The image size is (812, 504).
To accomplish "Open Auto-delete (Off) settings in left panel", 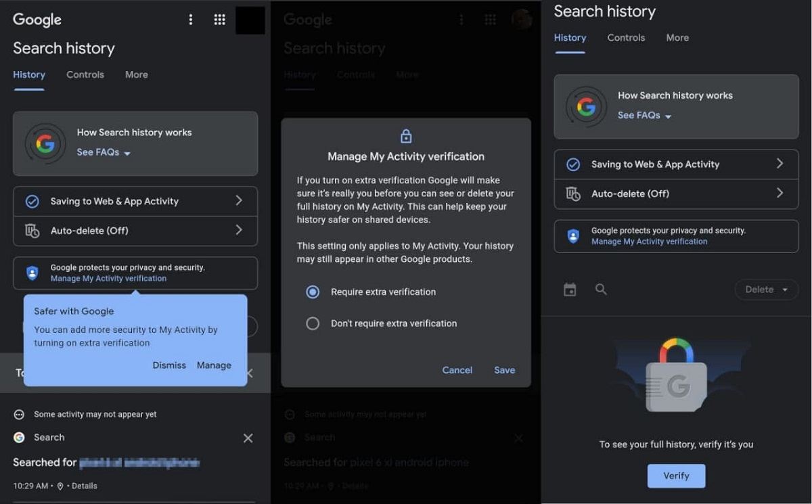I will pyautogui.click(x=135, y=231).
